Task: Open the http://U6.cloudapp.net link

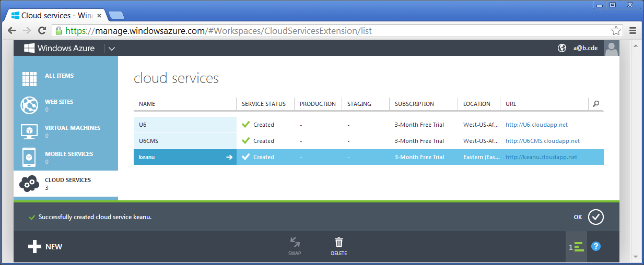Action: point(536,125)
